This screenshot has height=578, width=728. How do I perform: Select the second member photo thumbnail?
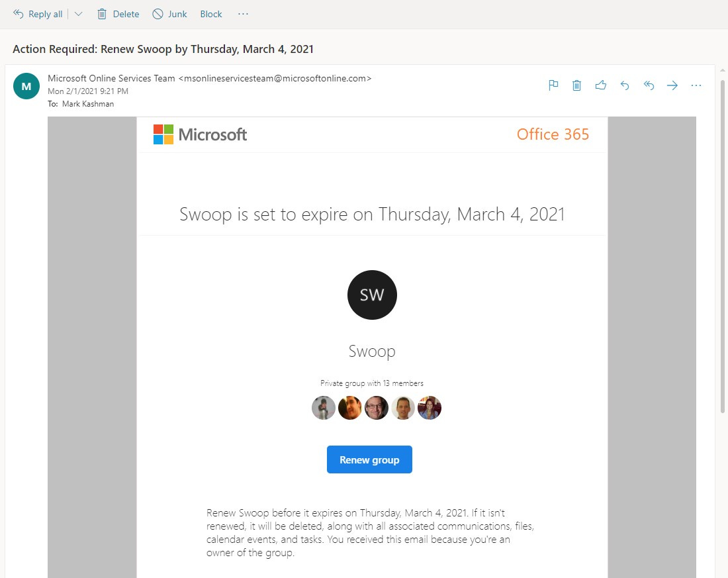pos(350,407)
